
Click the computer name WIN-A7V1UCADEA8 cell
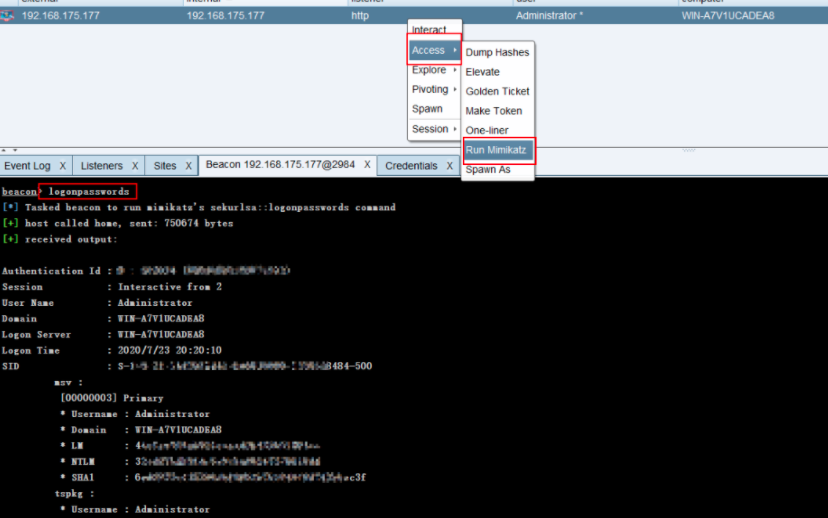(x=728, y=16)
